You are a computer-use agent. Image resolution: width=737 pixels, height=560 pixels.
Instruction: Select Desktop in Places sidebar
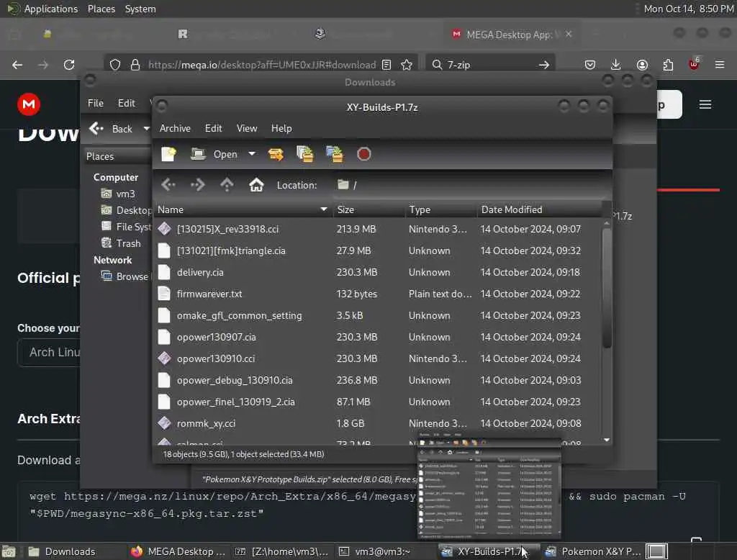126,210
